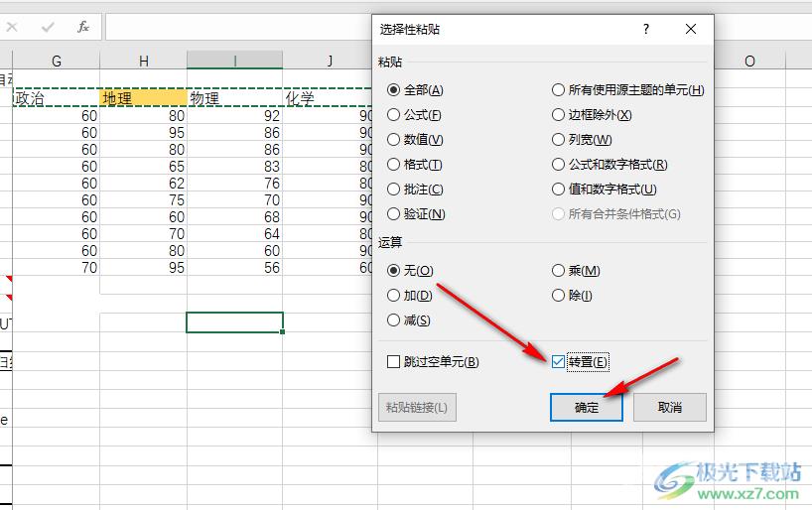Viewport: 812px width, 510px height.
Task: Click the cell with value 68
Action: [x=234, y=217]
